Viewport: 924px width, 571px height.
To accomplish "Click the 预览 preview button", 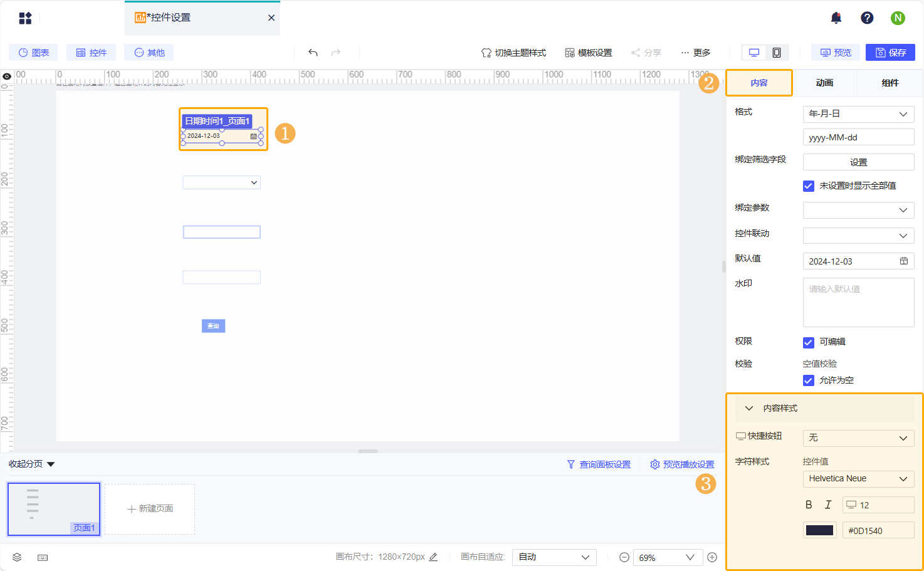I will [x=836, y=53].
